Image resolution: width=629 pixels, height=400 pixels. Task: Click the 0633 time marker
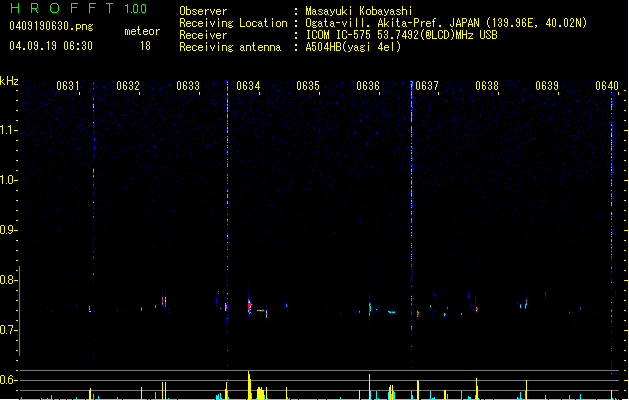(x=188, y=86)
